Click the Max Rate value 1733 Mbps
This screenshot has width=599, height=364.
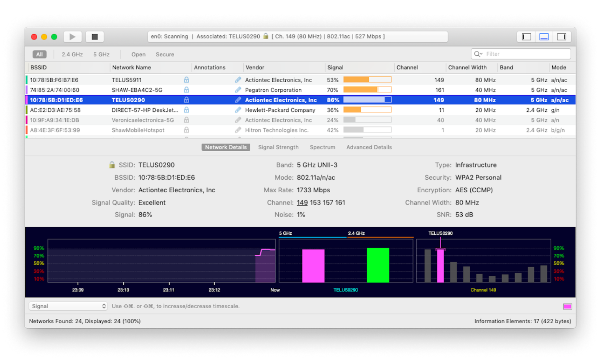click(x=313, y=190)
